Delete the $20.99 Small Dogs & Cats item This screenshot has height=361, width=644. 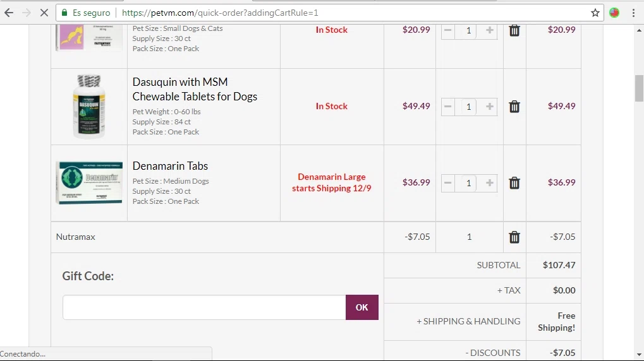pos(514,30)
